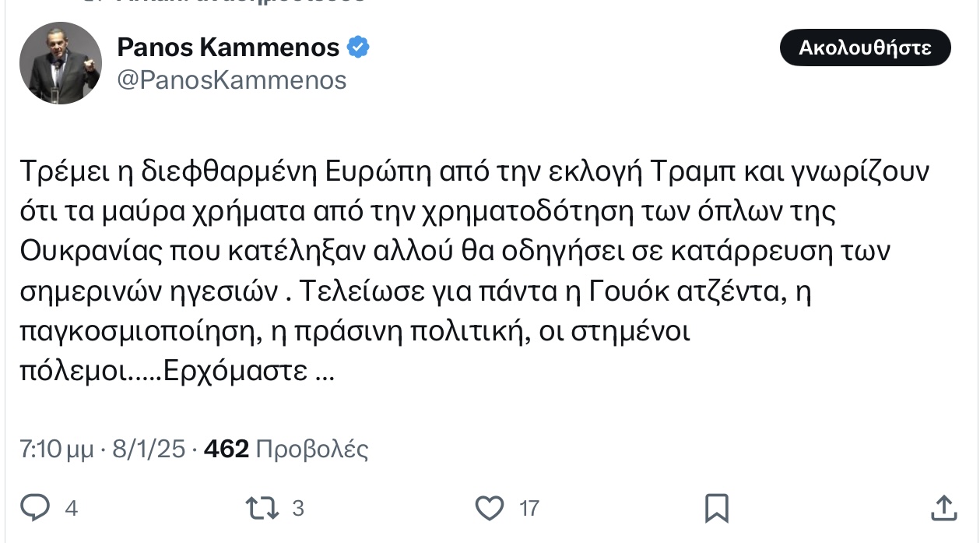Open the reply icon to comment
Image resolution: width=980 pixels, height=543 pixels.
34,508
